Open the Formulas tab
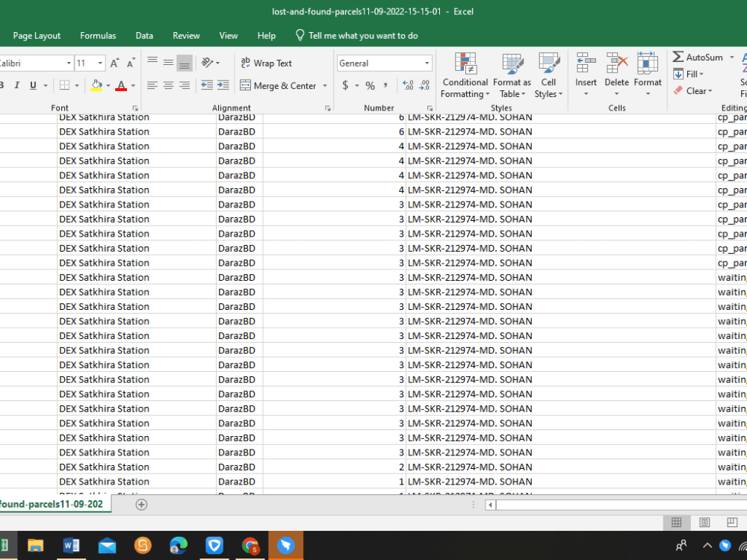The image size is (747, 560). tap(98, 36)
